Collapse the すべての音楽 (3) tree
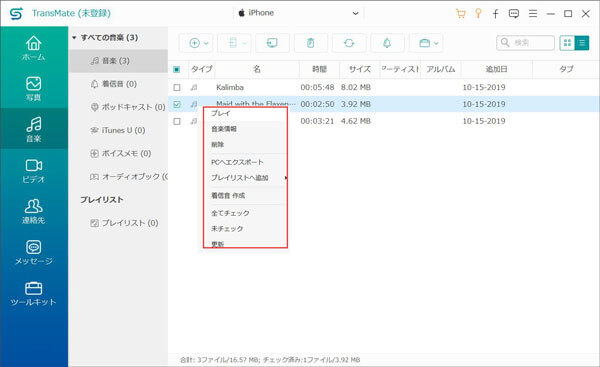Image resolution: width=600 pixels, height=367 pixels. click(74, 38)
